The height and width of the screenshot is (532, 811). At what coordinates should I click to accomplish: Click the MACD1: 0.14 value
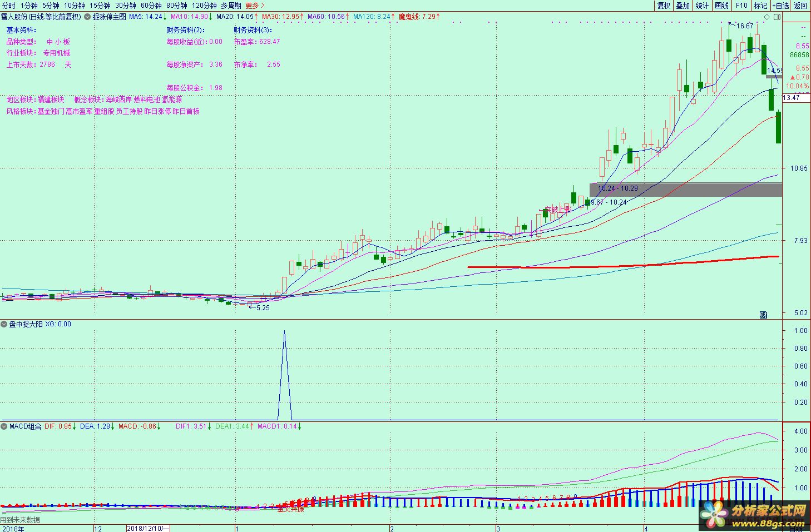pos(280,426)
